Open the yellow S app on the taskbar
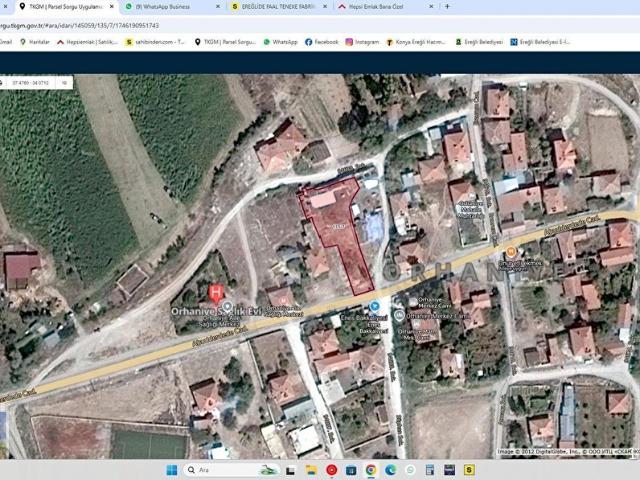640x480 pixels. (469, 470)
